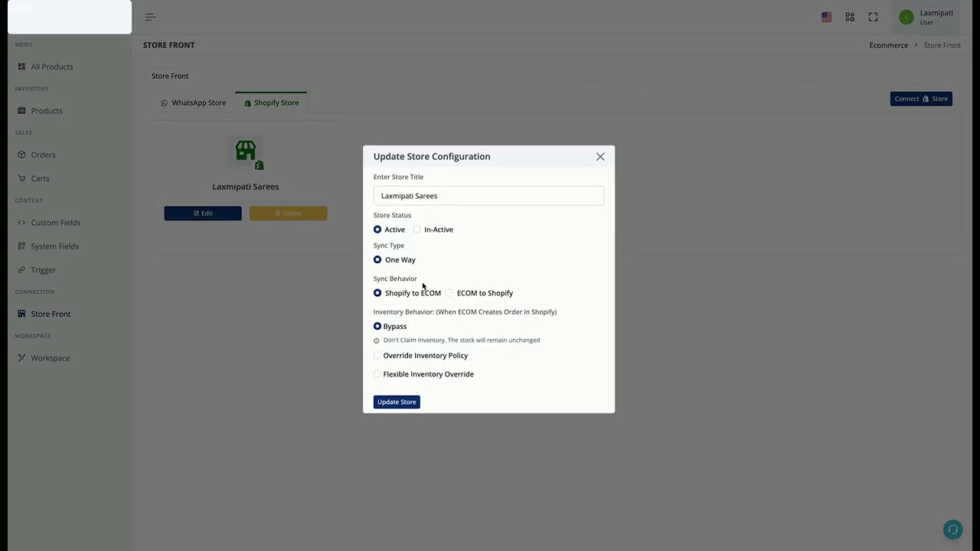Choose ECOM to Shopify sync behavior
The image size is (980, 551).
pyautogui.click(x=449, y=293)
